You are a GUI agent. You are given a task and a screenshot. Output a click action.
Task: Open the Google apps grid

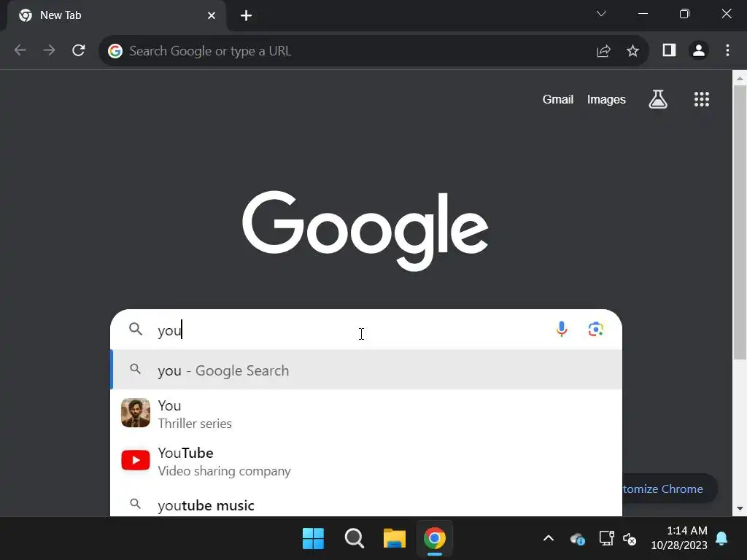point(701,99)
